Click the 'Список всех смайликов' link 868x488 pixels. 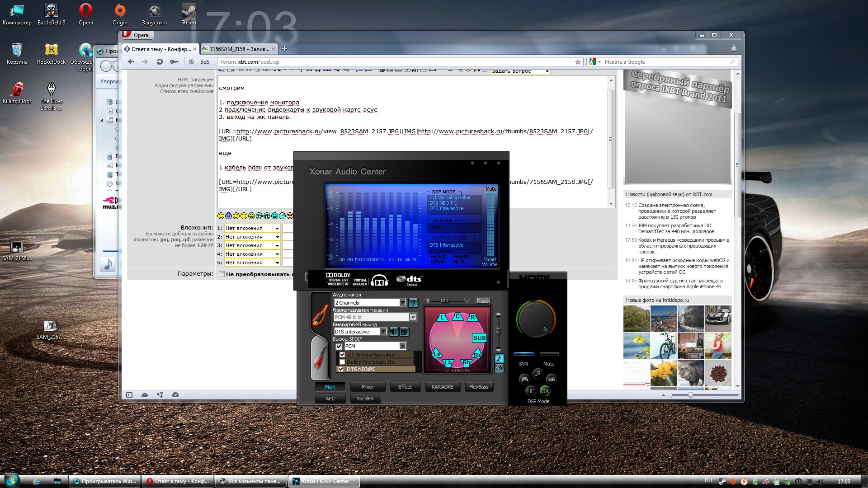tap(187, 91)
